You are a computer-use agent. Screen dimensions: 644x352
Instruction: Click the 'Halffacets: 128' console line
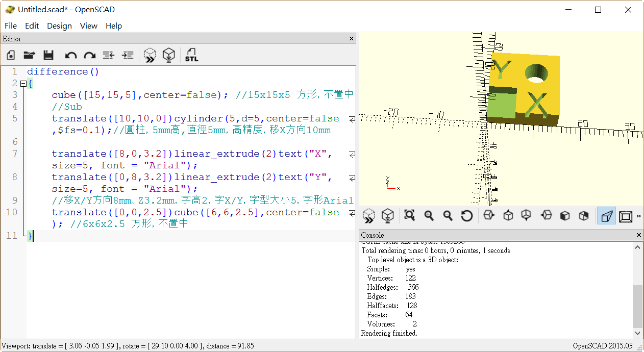click(x=392, y=306)
